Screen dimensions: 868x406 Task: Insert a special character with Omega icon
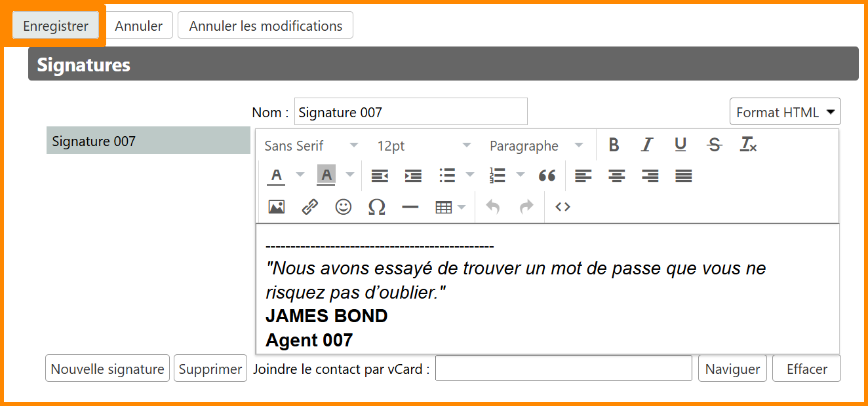coord(377,207)
